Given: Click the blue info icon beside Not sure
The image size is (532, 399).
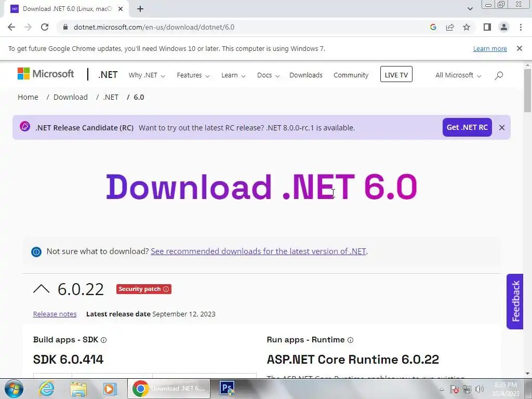Looking at the screenshot, I should click(x=36, y=252).
